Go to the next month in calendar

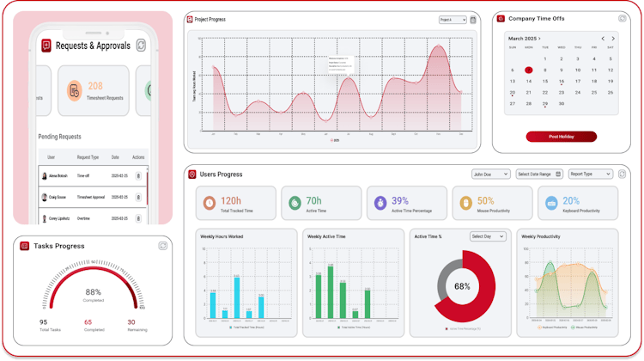pyautogui.click(x=614, y=39)
